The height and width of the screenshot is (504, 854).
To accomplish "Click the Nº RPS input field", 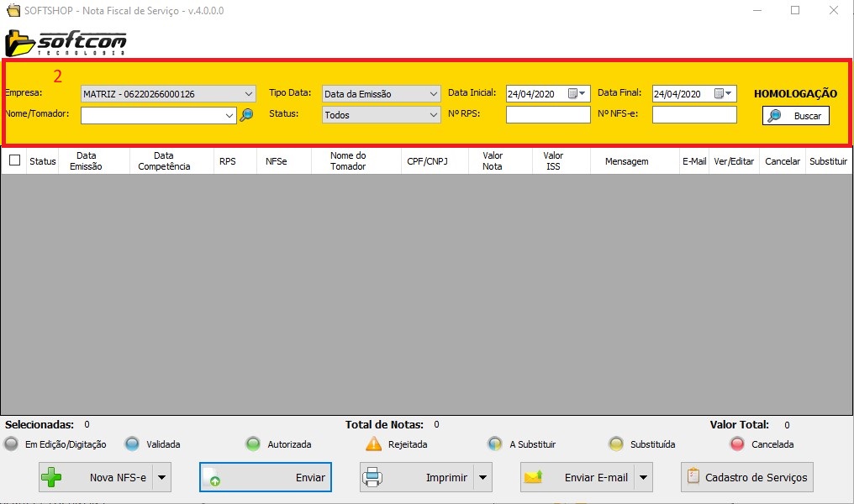I will point(548,115).
